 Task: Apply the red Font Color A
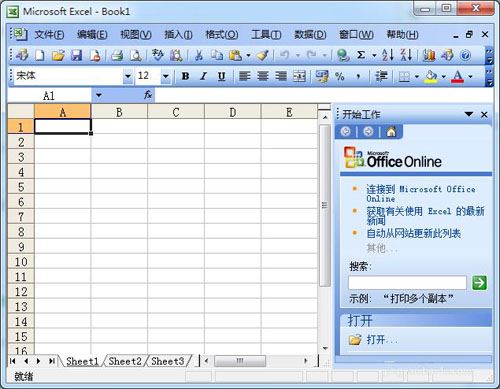(x=458, y=77)
